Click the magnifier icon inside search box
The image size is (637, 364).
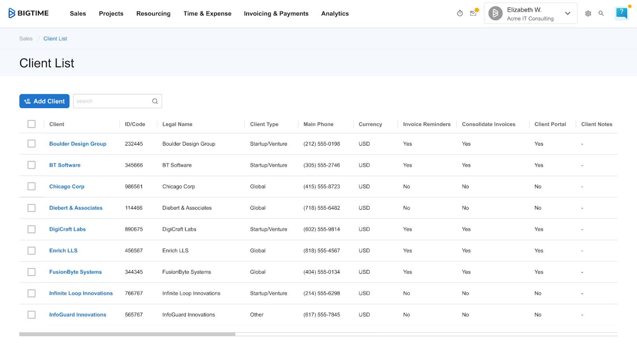point(155,101)
